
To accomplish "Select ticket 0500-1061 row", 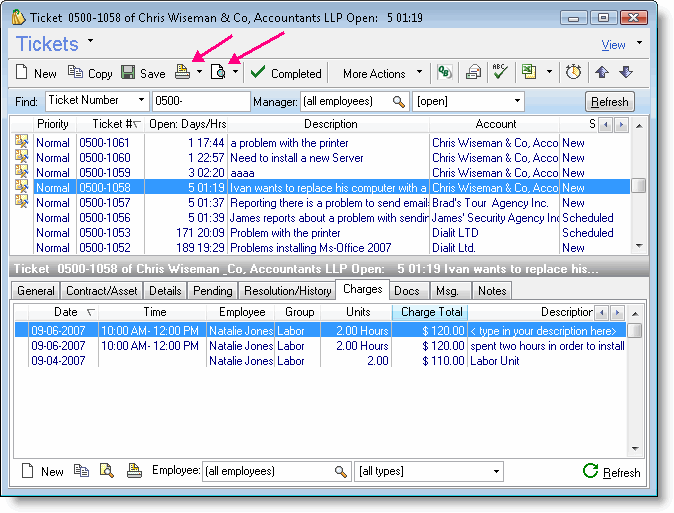I will pyautogui.click(x=105, y=143).
